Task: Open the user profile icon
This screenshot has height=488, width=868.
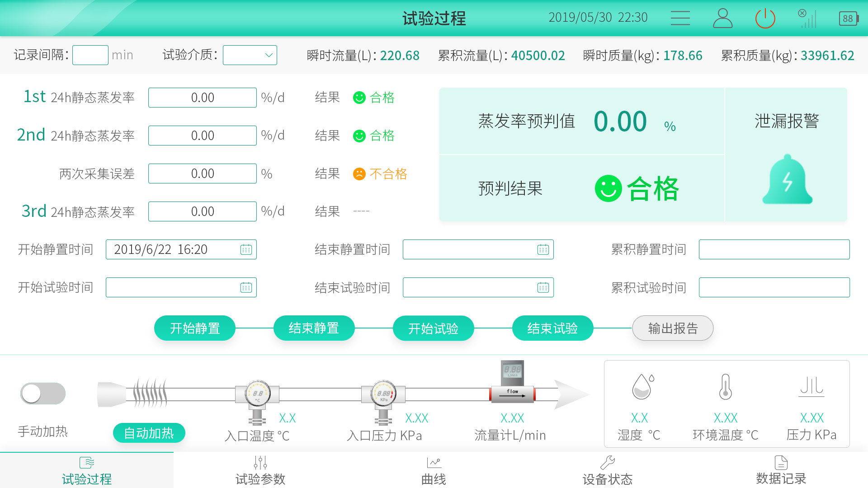Action: pyautogui.click(x=722, y=19)
